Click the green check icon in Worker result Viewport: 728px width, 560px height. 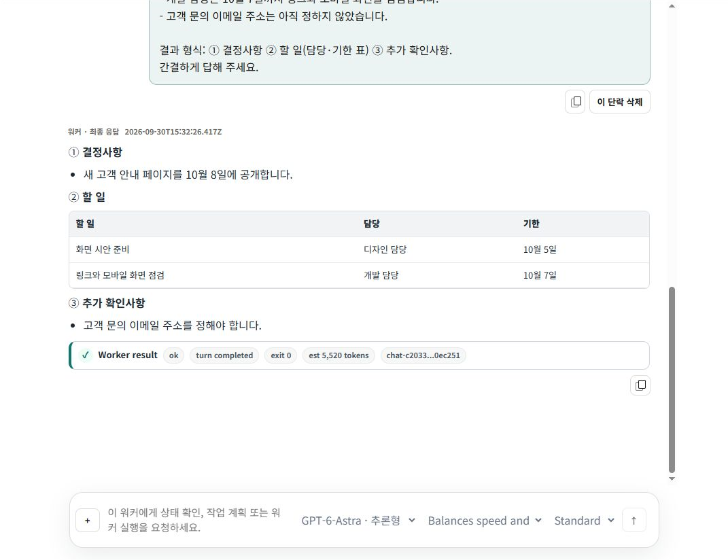(x=86, y=355)
